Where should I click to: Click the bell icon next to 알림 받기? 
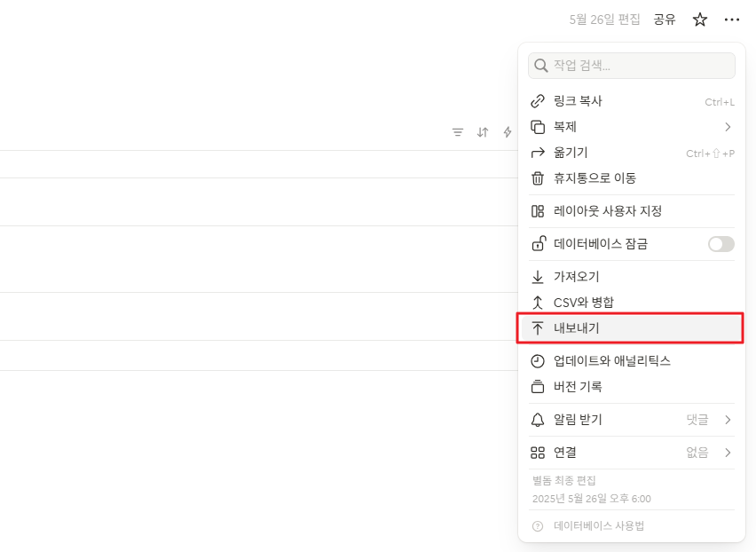point(538,420)
